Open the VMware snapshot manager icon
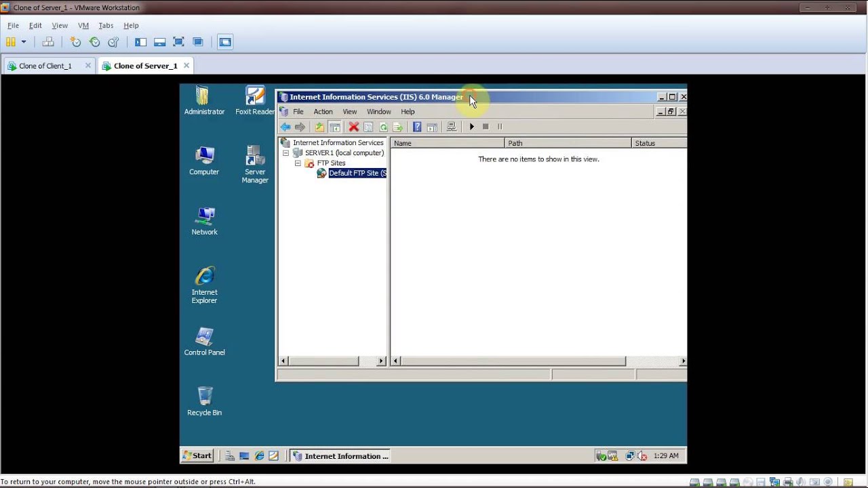This screenshot has height=488, width=868. (x=113, y=42)
